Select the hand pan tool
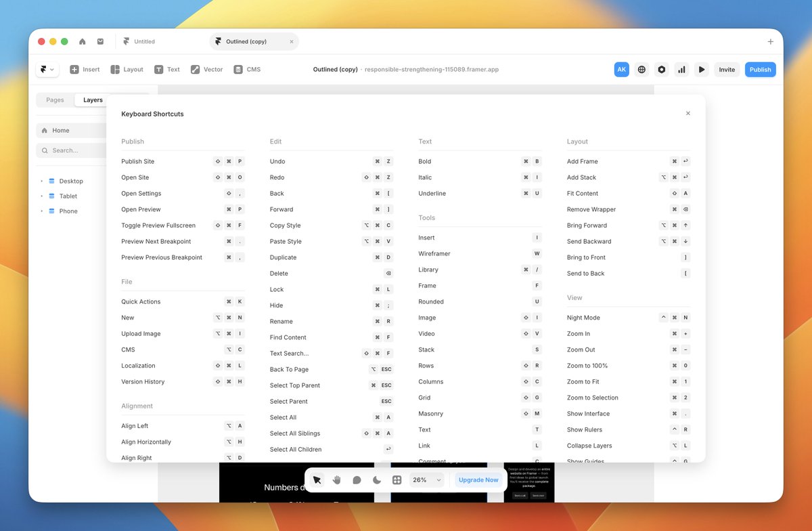This screenshot has width=812, height=531. coord(337,480)
